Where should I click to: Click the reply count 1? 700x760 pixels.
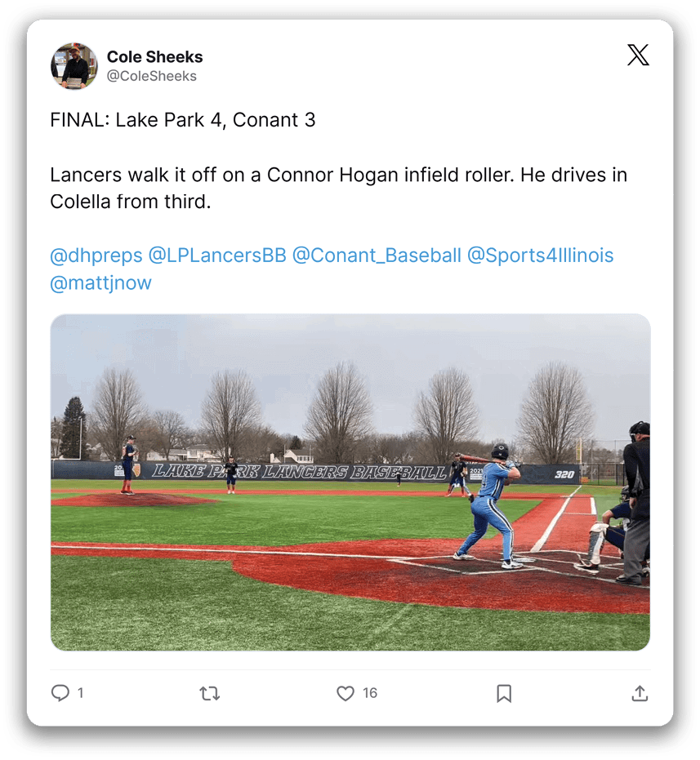click(x=81, y=693)
